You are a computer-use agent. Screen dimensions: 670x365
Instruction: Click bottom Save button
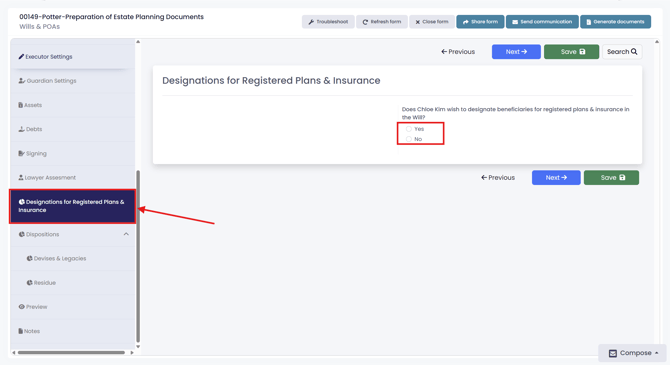611,177
